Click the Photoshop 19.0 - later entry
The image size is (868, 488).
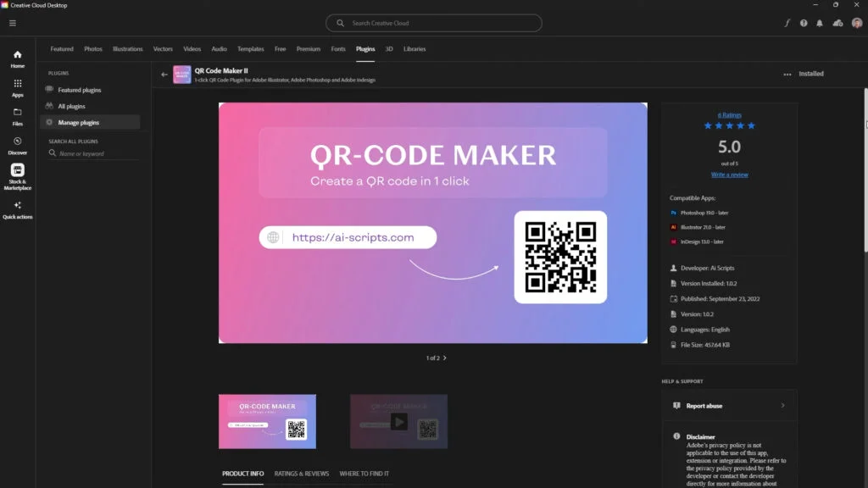(699, 213)
